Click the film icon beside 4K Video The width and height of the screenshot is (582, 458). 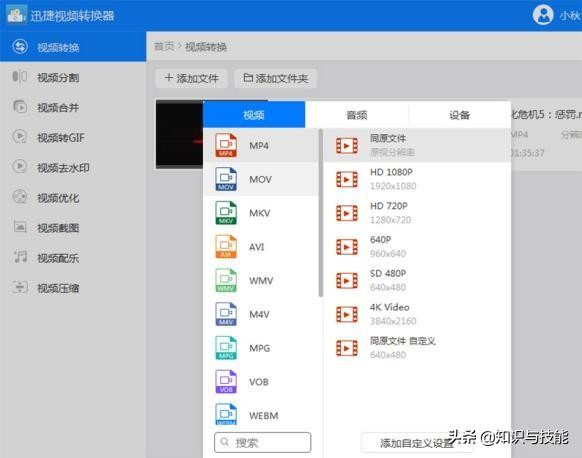click(x=347, y=315)
